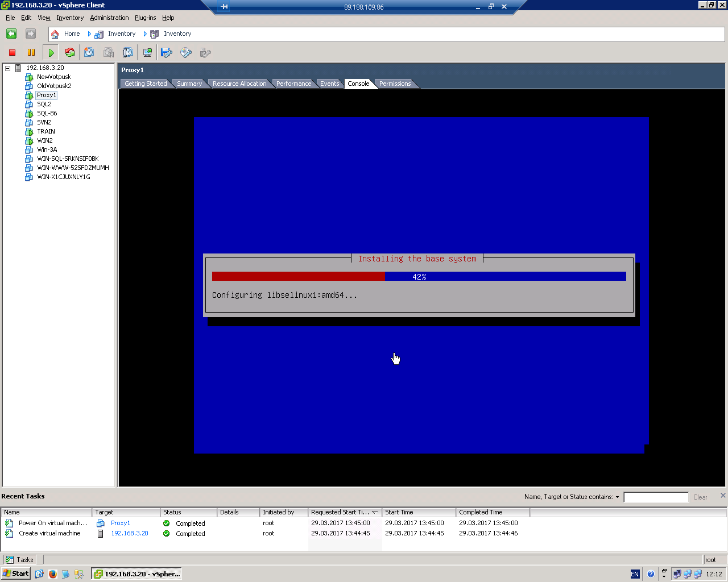Suspend VM with the pause icon
Viewport: 728px width, 582px height.
(31, 53)
